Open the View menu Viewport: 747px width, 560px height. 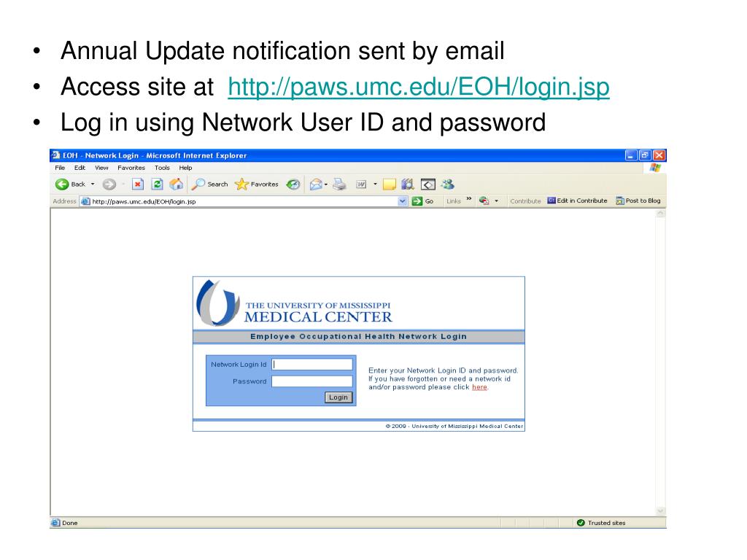click(101, 168)
